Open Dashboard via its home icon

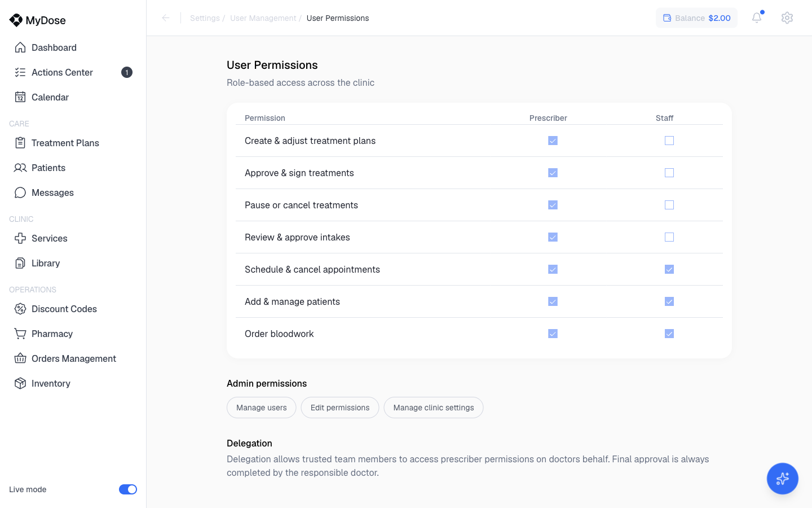coord(20,47)
